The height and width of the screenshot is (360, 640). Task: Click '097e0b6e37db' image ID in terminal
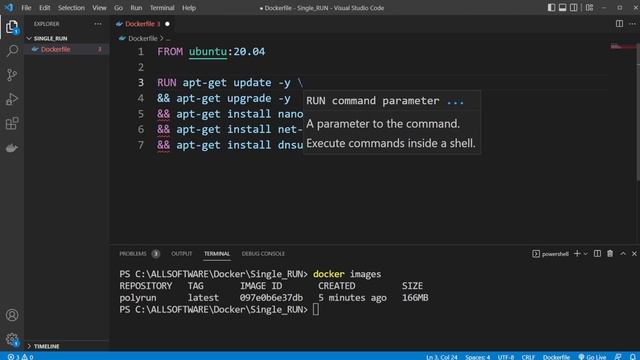click(271, 298)
